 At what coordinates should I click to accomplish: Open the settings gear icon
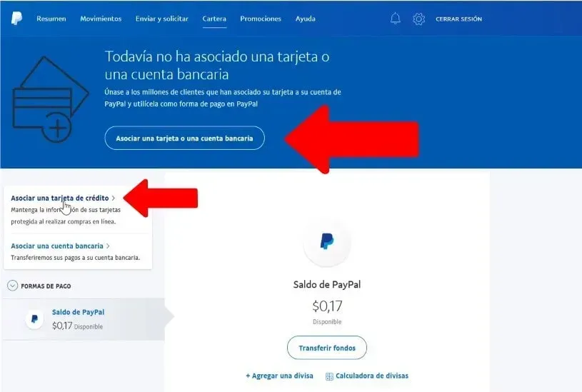coord(418,19)
